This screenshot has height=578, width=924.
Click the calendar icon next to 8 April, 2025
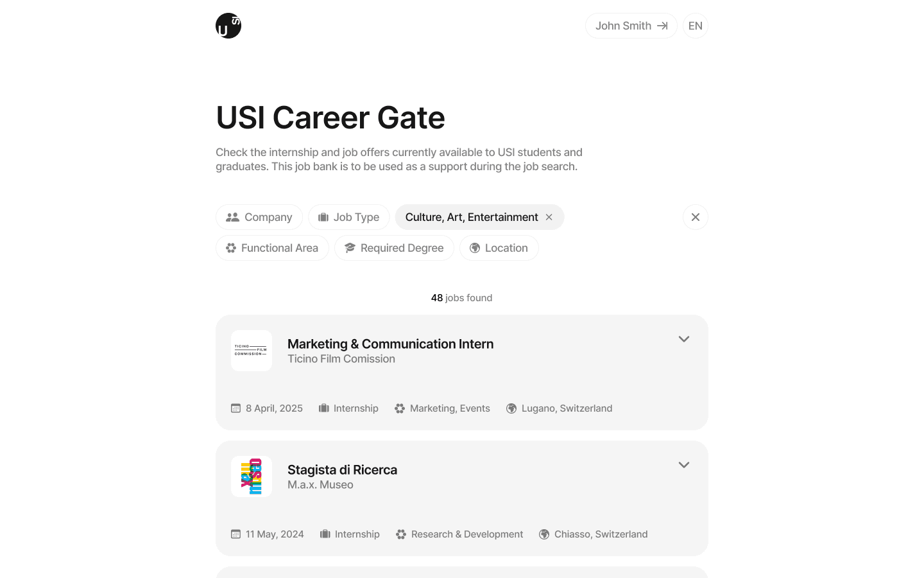pos(235,408)
